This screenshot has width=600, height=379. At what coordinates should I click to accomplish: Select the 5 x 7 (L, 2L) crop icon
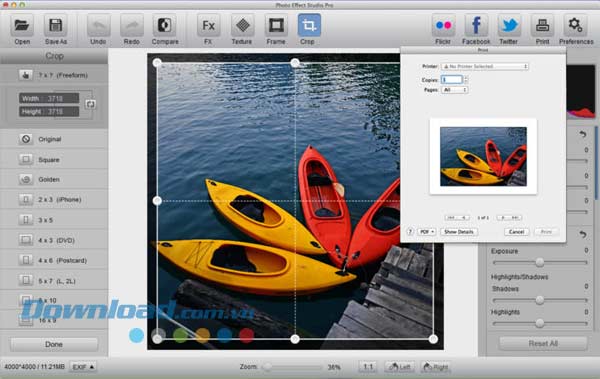click(26, 281)
